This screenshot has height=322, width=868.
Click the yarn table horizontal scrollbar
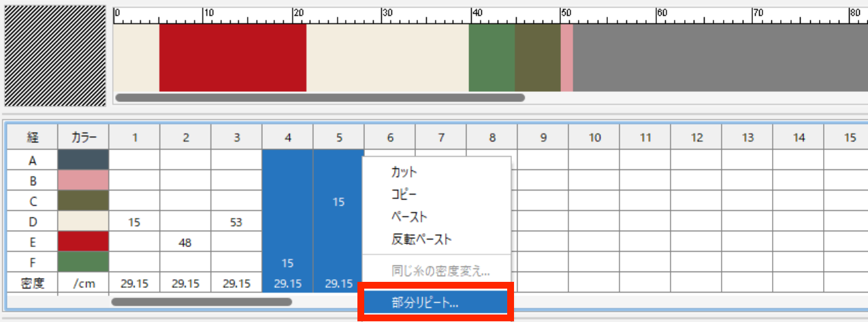[x=202, y=301]
